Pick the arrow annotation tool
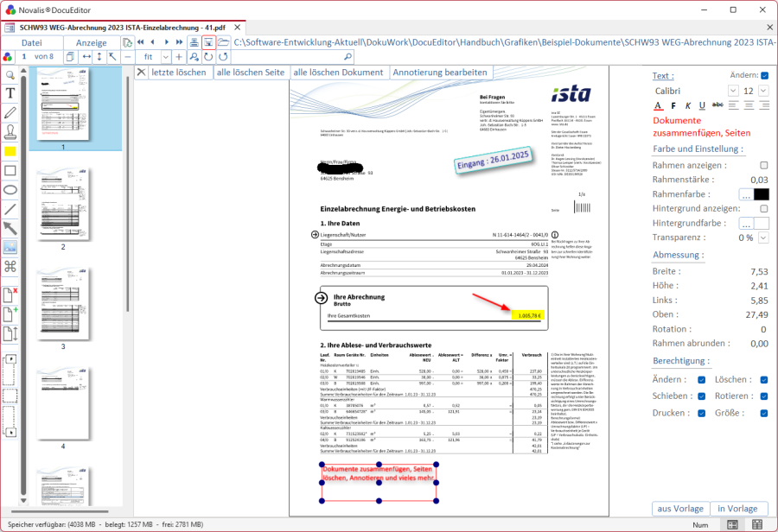Viewport: 778px width, 532px height. tap(10, 228)
